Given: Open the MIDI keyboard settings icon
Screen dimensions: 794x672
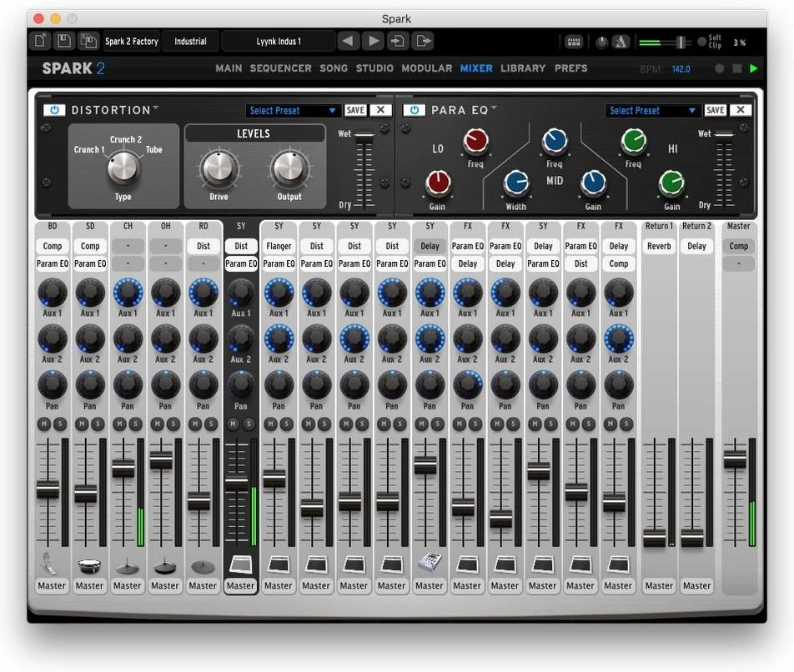Looking at the screenshot, I should coord(574,42).
